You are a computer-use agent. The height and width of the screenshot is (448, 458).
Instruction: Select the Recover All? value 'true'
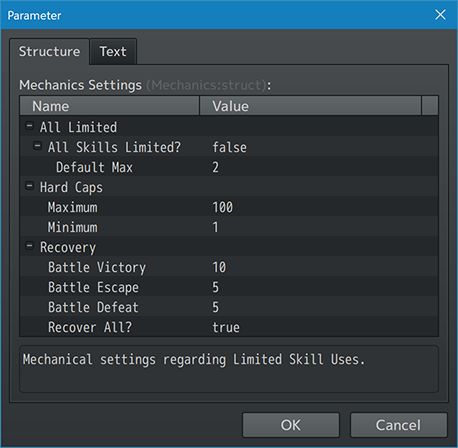[226, 327]
